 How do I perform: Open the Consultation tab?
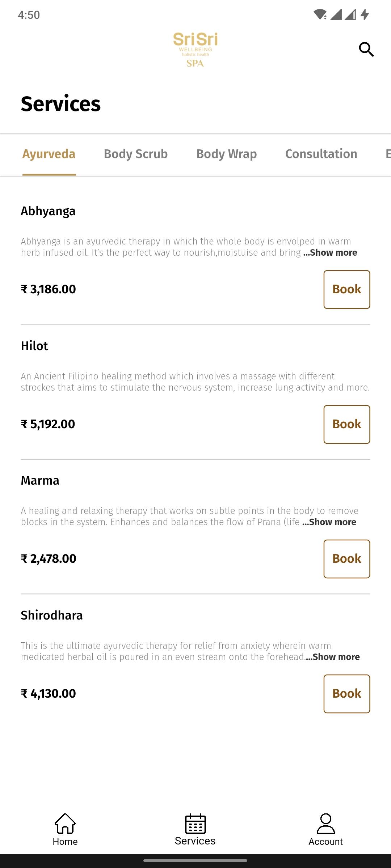tap(321, 154)
